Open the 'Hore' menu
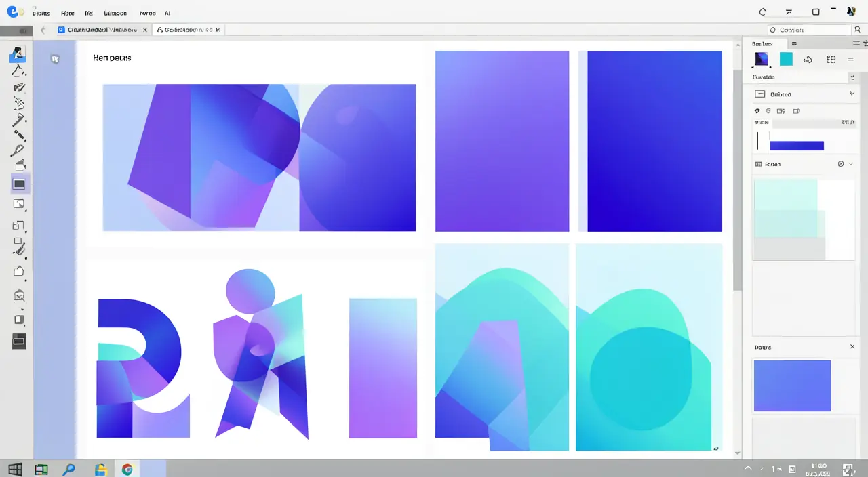The height and width of the screenshot is (477, 868). (x=67, y=13)
